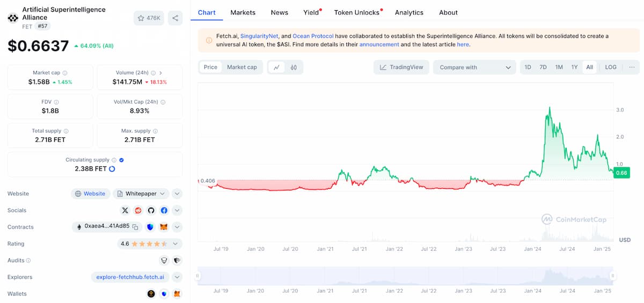Open the GitHub social link
The height and width of the screenshot is (303, 644).
point(151,210)
